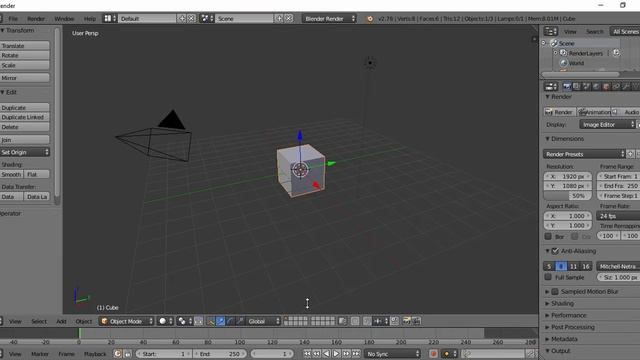Viewport: 640px width, 360px height.
Task: Open the Set Origin dropdown
Action: [x=25, y=152]
